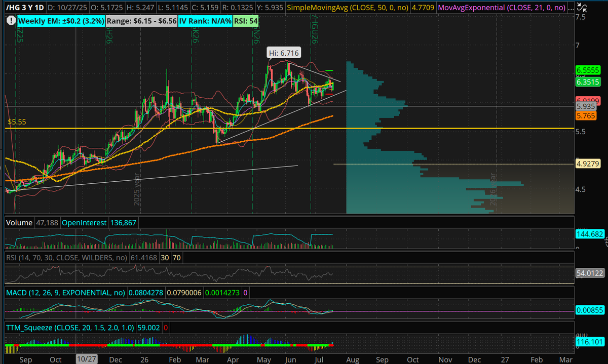Click the MACD histogram value 0.0014273
608x364 pixels.
coord(223,293)
